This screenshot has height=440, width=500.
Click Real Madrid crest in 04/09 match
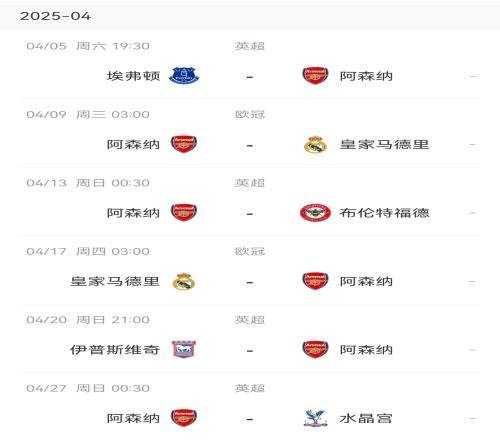click(x=315, y=144)
